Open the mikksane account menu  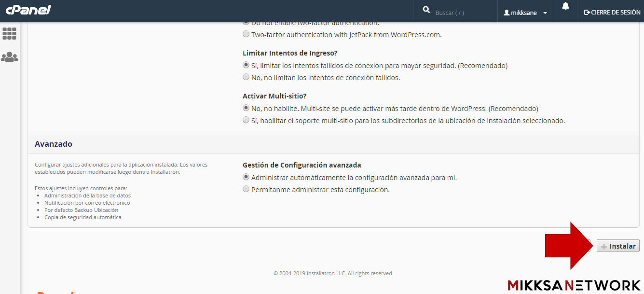coord(524,13)
